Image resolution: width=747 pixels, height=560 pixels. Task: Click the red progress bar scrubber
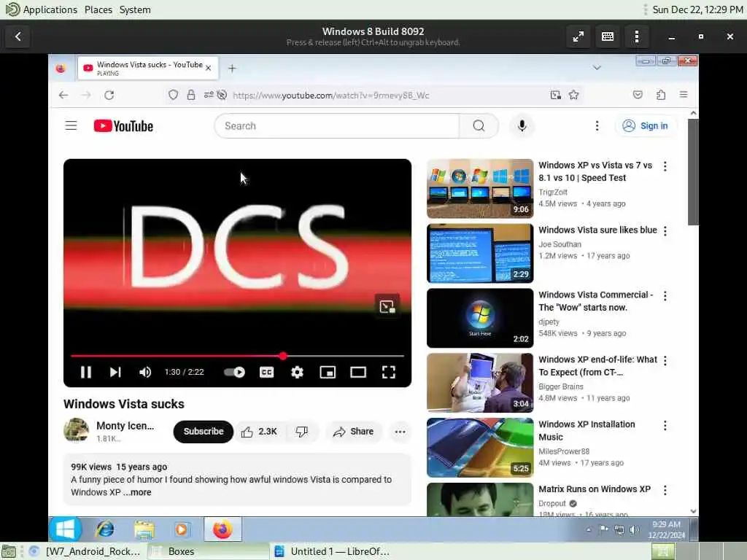283,356
